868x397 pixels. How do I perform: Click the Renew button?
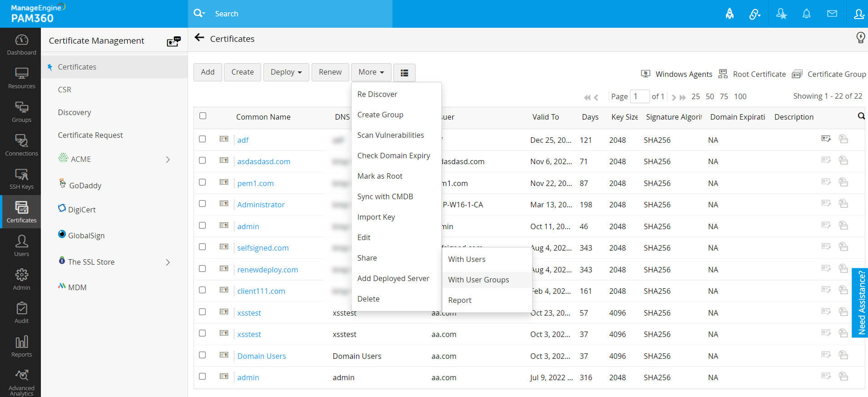[330, 72]
